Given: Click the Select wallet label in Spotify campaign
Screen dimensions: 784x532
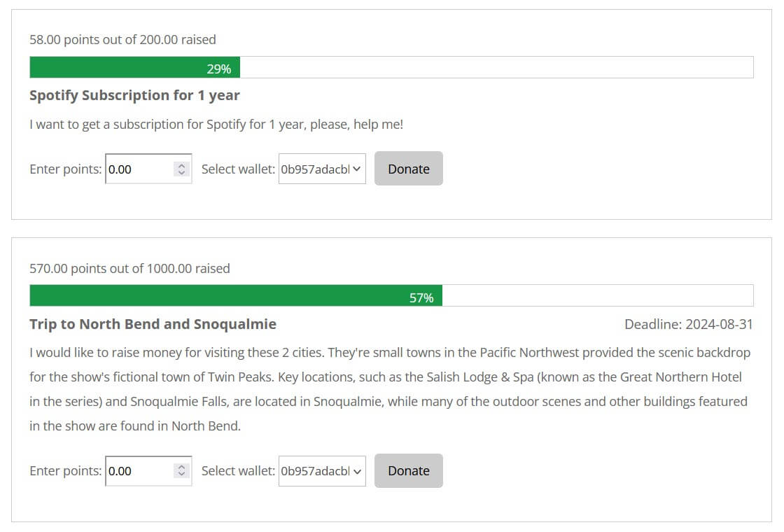Looking at the screenshot, I should click(238, 169).
